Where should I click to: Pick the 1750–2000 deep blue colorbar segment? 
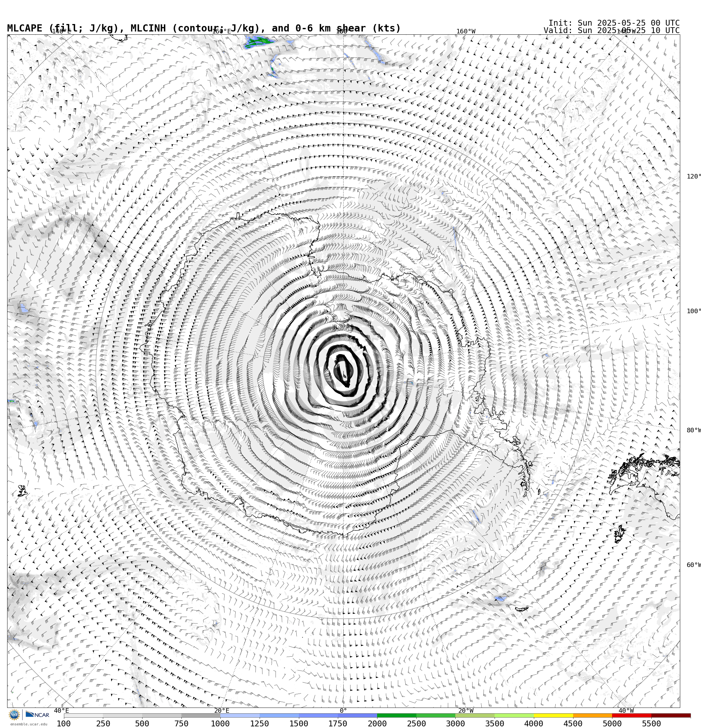coord(357,715)
